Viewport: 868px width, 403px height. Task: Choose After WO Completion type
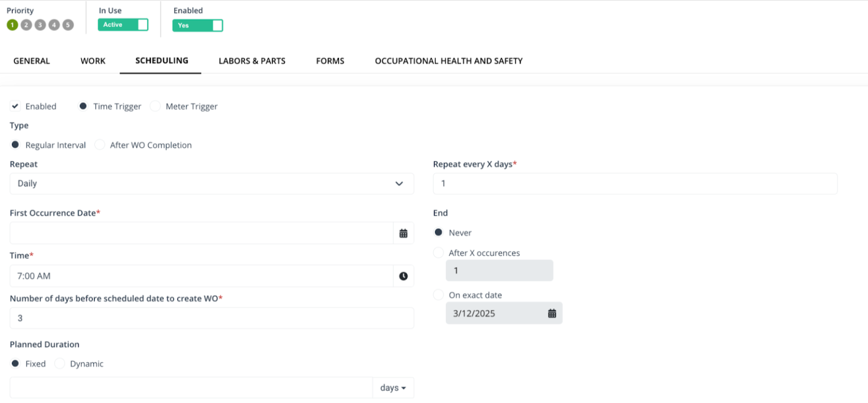(x=99, y=144)
